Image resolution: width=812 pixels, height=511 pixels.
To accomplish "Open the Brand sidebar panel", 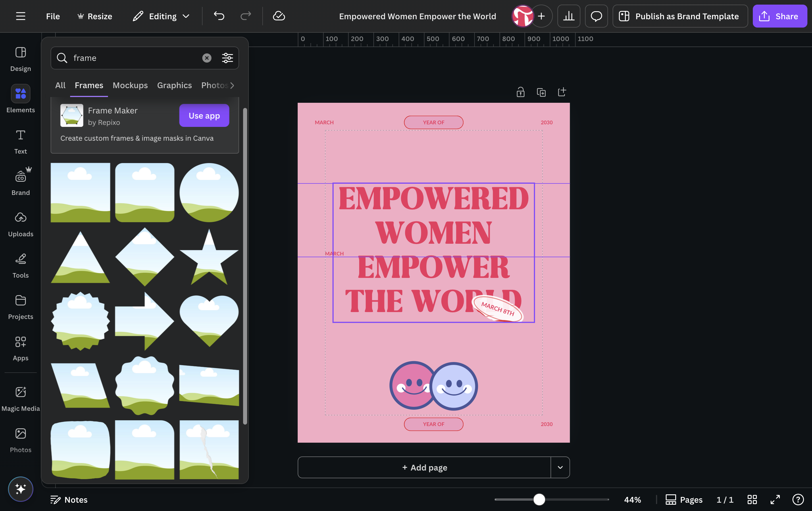I will (21, 182).
